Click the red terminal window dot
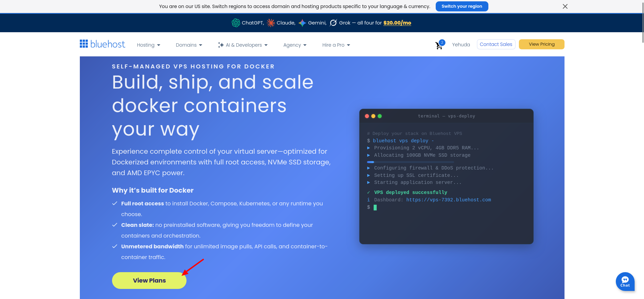644x299 pixels. tap(367, 116)
